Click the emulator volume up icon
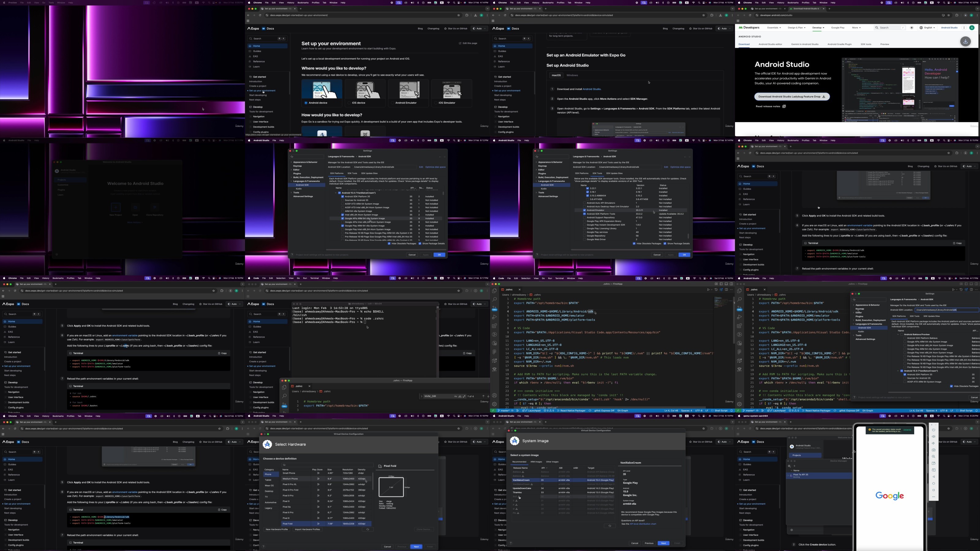 point(933,437)
